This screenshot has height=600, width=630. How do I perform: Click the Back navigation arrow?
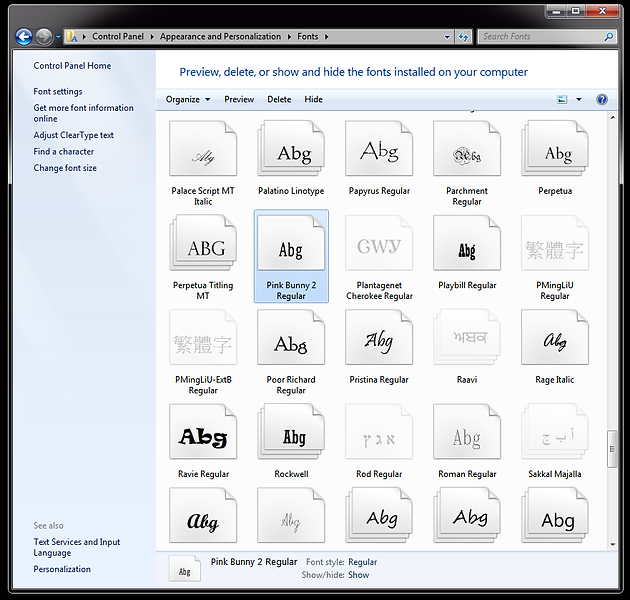[24, 37]
